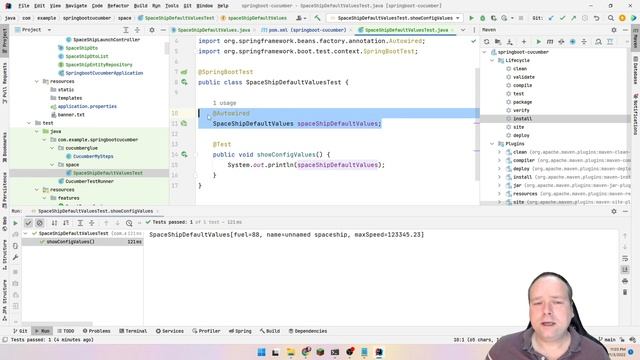Screen dimensions: 640x360
Task: Open the Problems tool window
Action: pyautogui.click(x=96, y=331)
